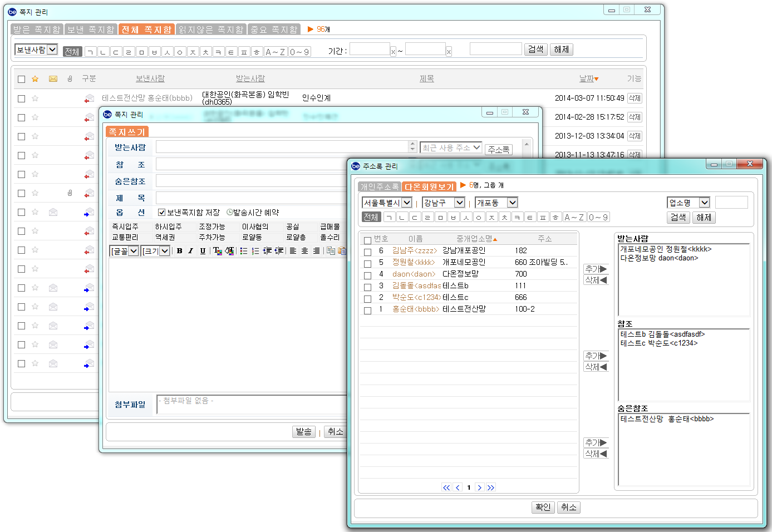This screenshot has width=772, height=532.
Task: Click 발송 to send the message
Action: point(303,432)
